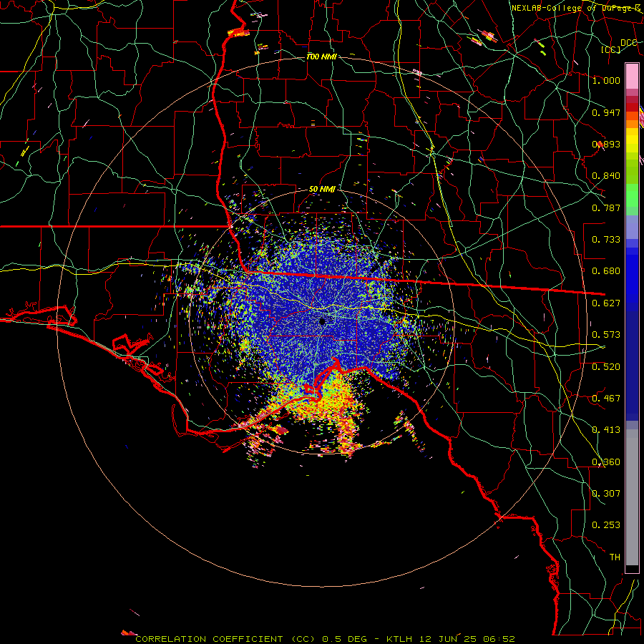The height and width of the screenshot is (644, 644).
Task: Click the DCC product label
Action: [629, 42]
